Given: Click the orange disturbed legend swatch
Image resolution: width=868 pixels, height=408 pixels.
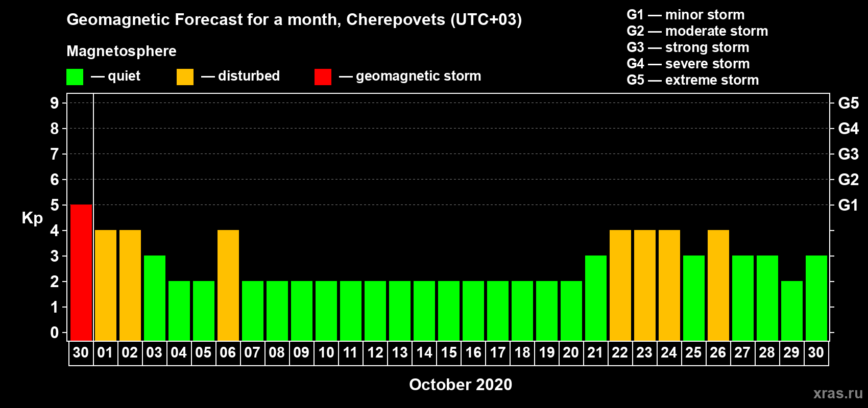Looking at the screenshot, I should (185, 77).
